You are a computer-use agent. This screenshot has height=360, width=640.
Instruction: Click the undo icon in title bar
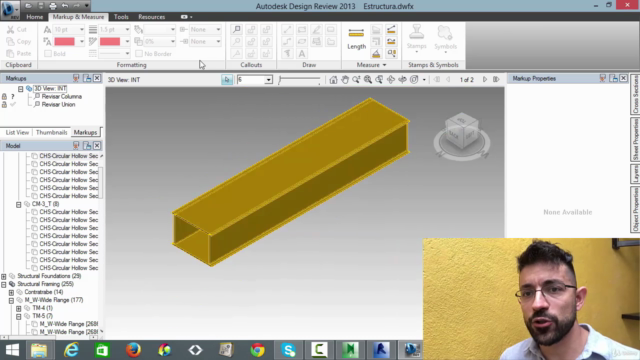(65, 6)
